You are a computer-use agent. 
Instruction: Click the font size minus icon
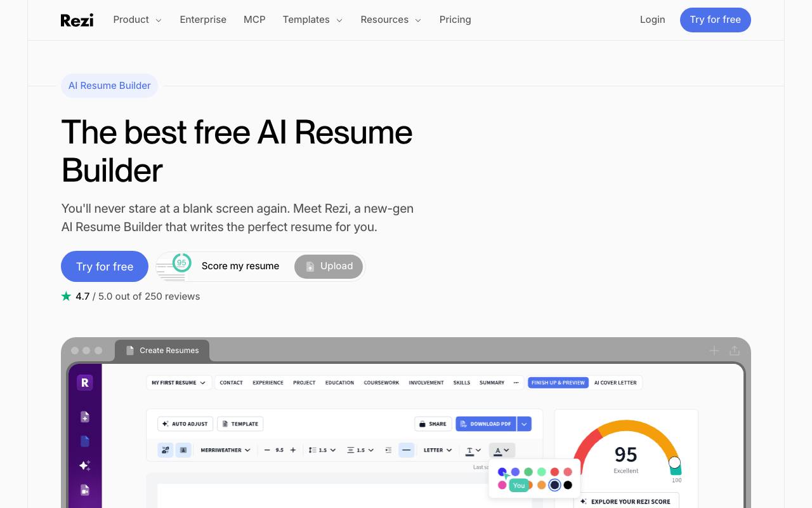pos(267,450)
